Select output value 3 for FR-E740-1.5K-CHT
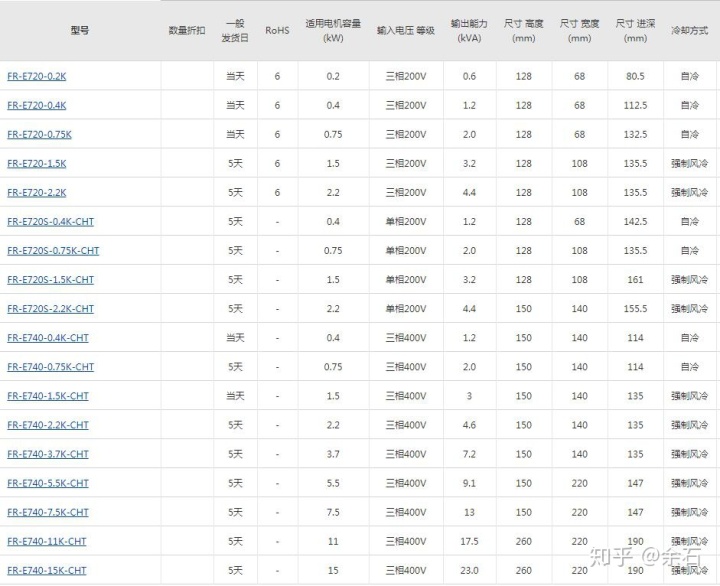720x586 pixels. [469, 396]
